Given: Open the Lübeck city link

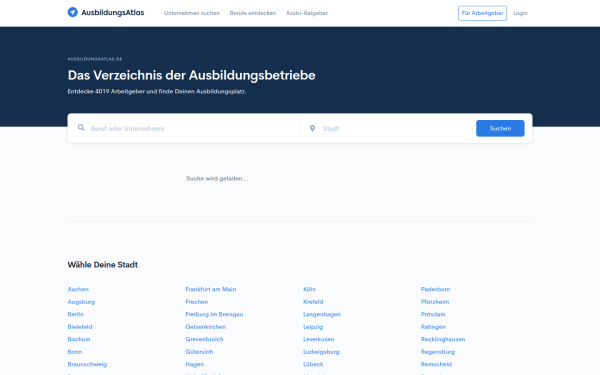Looking at the screenshot, I should point(313,364).
